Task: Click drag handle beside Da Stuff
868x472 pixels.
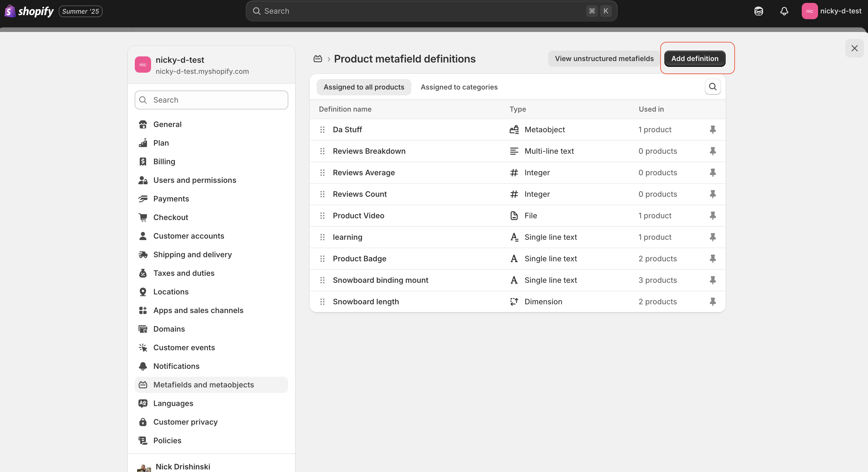Action: [322, 129]
